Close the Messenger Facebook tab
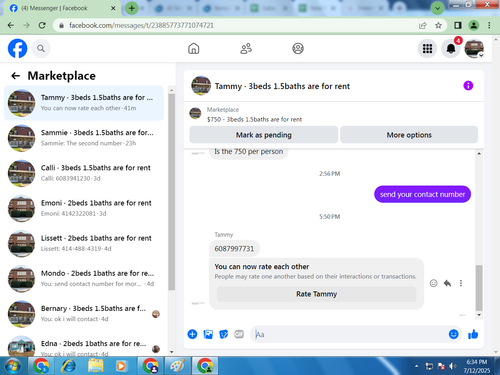The width and height of the screenshot is (500, 375). pyautogui.click(x=113, y=8)
